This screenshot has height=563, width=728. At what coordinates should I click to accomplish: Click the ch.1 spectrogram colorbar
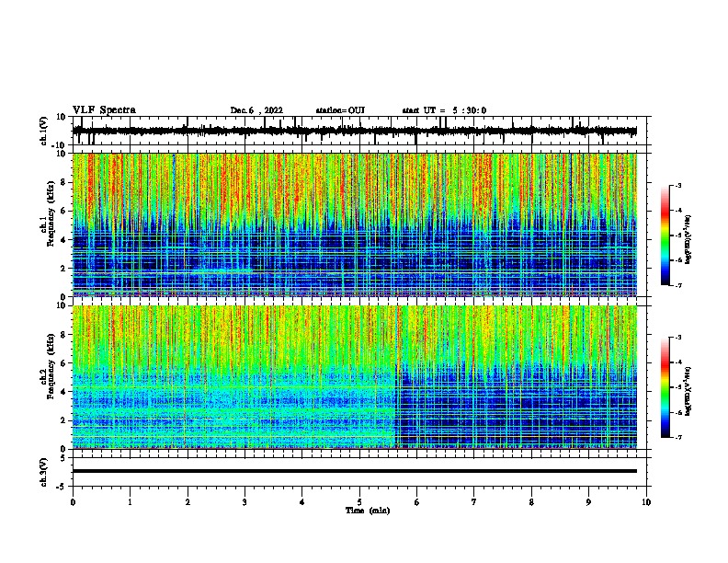pyautogui.click(x=665, y=236)
